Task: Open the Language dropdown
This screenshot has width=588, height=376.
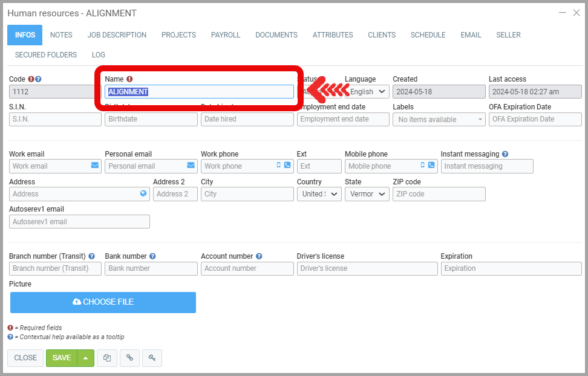Action: pyautogui.click(x=367, y=92)
